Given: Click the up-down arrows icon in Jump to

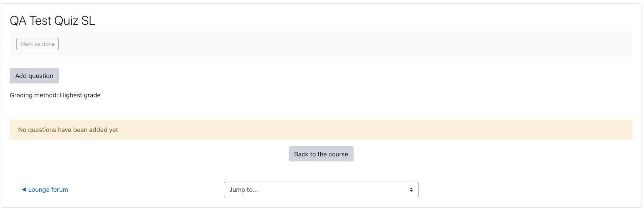Looking at the screenshot, I should (411, 190).
